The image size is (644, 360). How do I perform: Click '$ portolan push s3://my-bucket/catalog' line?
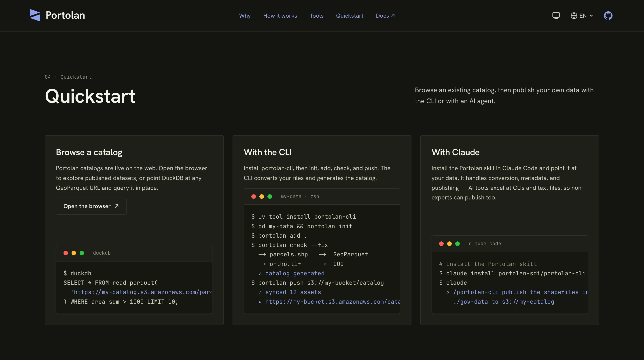[x=318, y=283]
